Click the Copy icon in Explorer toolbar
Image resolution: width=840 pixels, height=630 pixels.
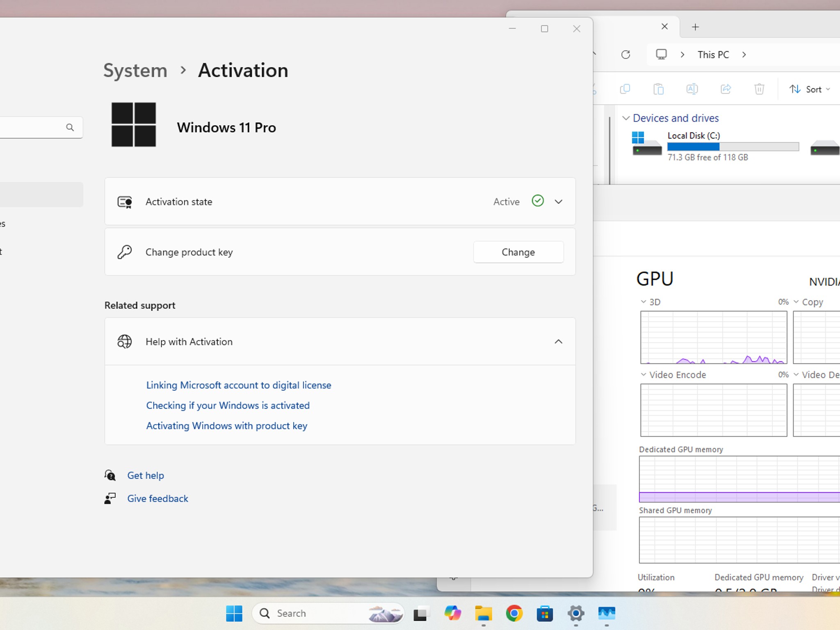click(x=625, y=89)
